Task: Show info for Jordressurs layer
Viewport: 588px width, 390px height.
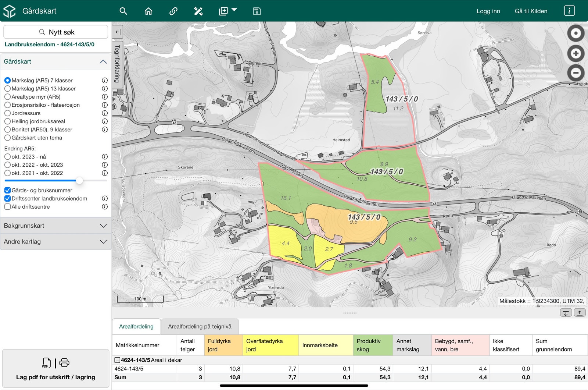Action: [x=105, y=113]
